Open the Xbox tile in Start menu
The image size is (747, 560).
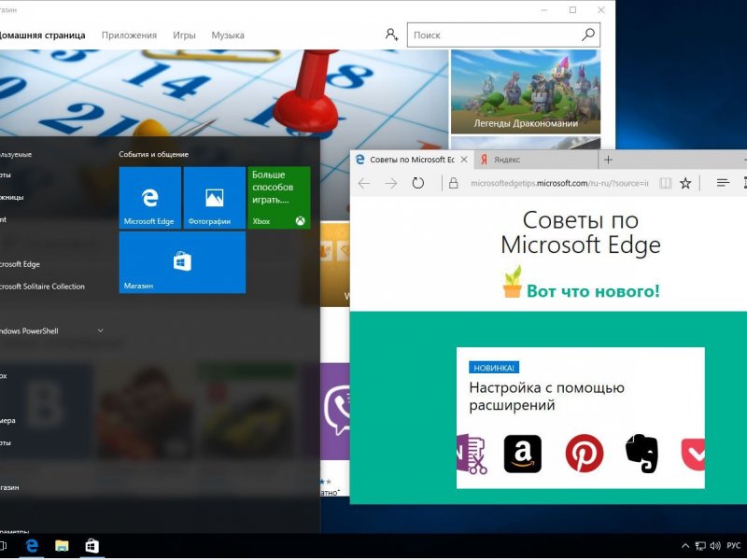tap(279, 198)
